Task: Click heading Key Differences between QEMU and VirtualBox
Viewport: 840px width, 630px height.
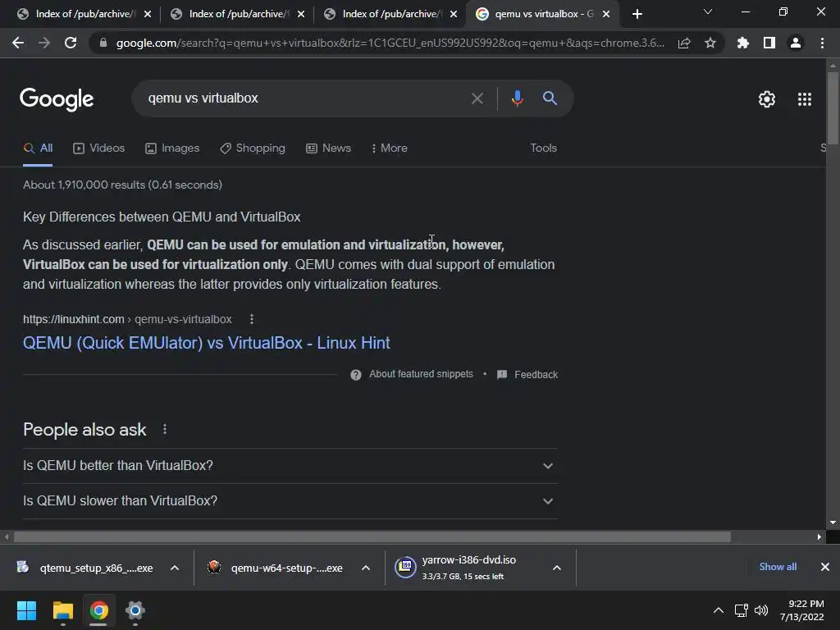Action: [x=162, y=217]
